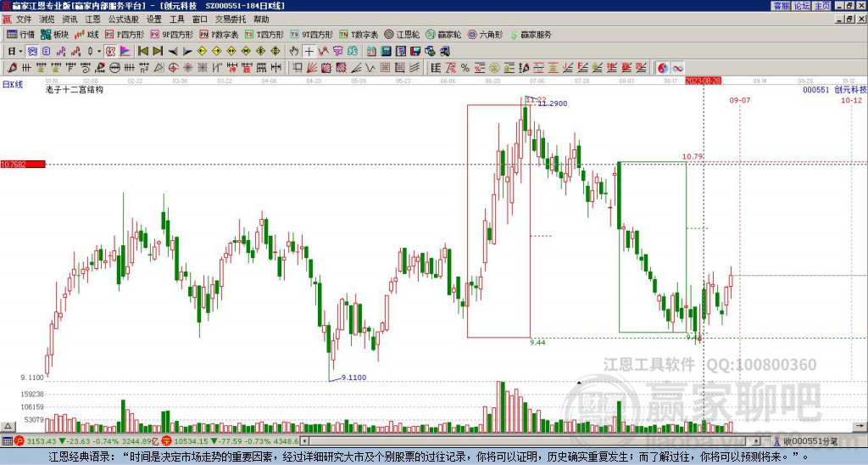868x465 pixels.
Task: Open the 窗口 menu
Action: (x=200, y=20)
